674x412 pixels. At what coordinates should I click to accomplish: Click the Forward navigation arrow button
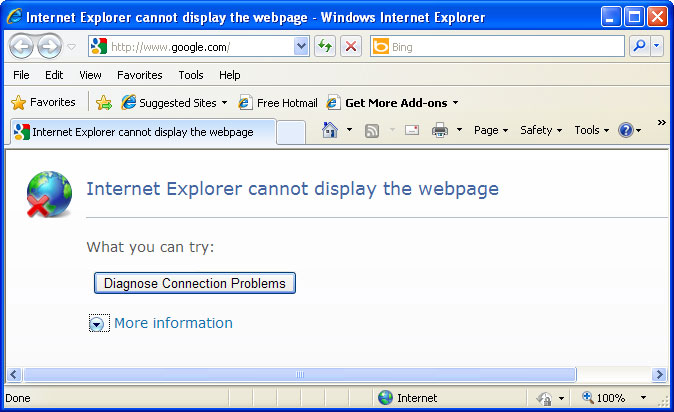pyautogui.click(x=49, y=46)
